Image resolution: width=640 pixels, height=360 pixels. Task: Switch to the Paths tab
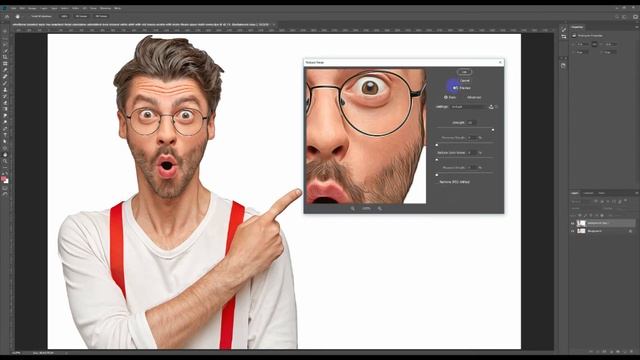[601, 193]
